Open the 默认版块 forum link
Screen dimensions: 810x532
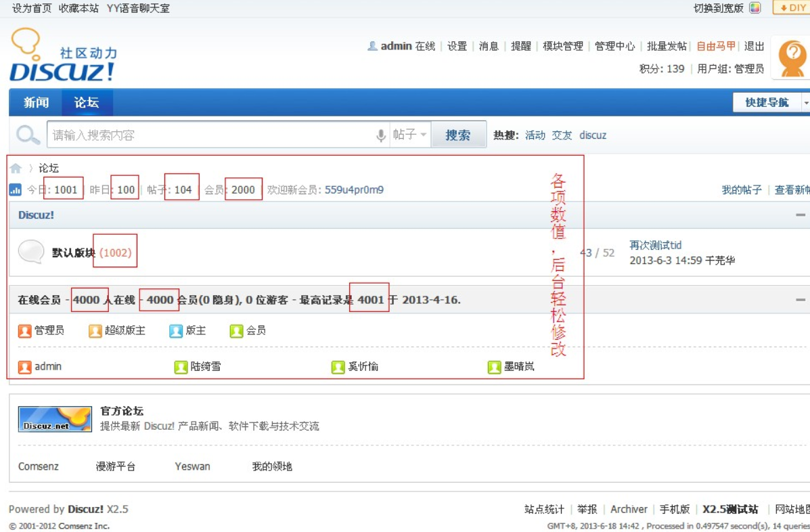pyautogui.click(x=73, y=253)
